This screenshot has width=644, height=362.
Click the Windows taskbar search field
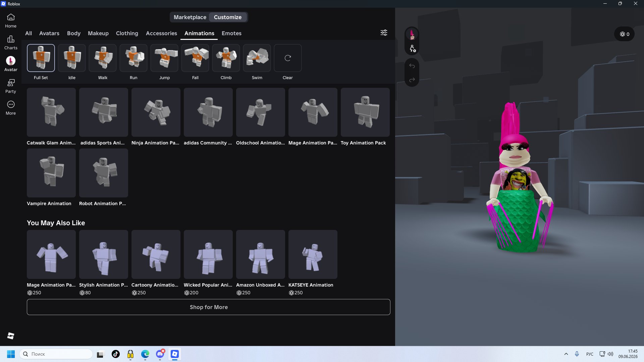pyautogui.click(x=56, y=354)
